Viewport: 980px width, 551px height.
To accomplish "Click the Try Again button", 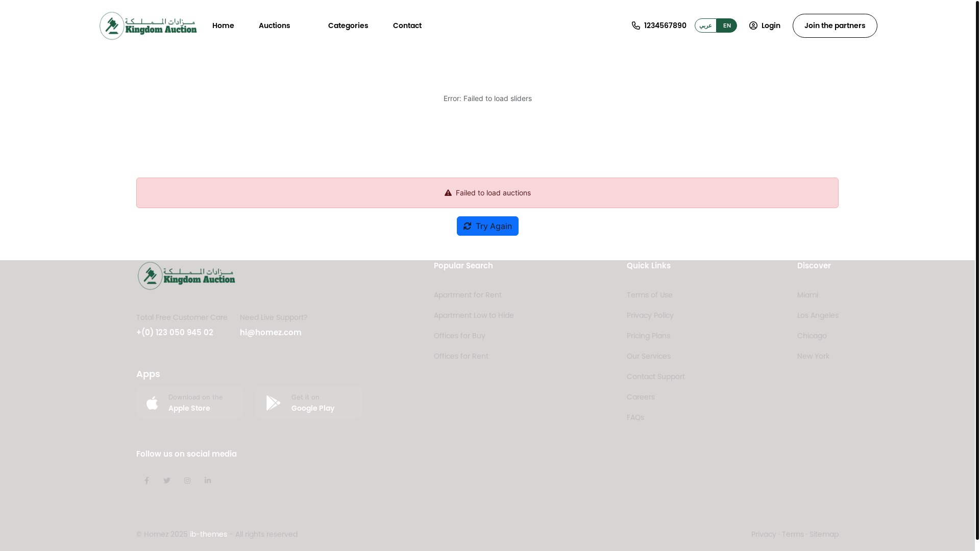I will coord(487,226).
